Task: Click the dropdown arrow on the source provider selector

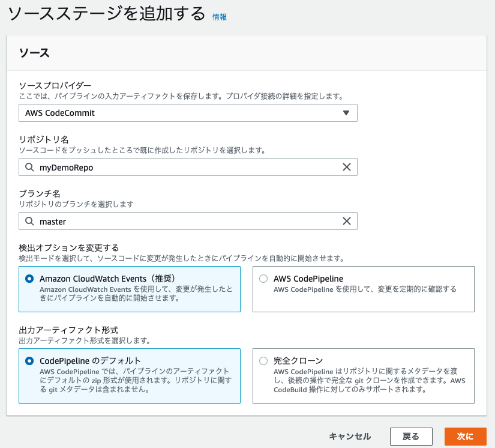Action: 346,112
